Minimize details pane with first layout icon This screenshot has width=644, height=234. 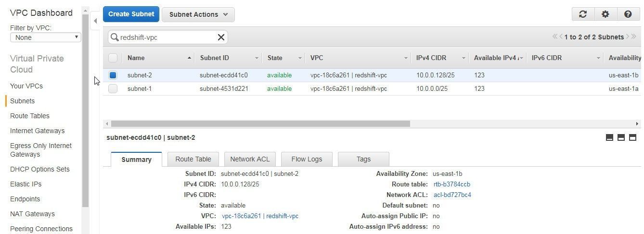pyautogui.click(x=609, y=138)
